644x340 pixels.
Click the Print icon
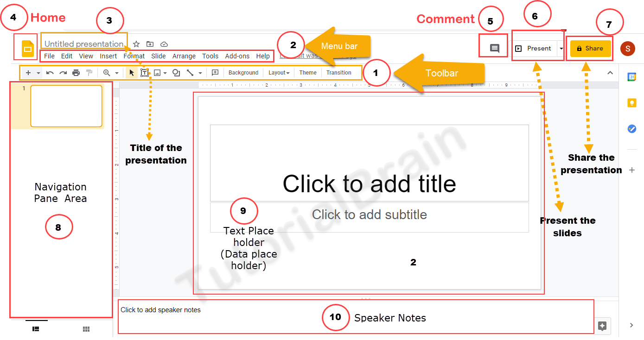(76, 73)
